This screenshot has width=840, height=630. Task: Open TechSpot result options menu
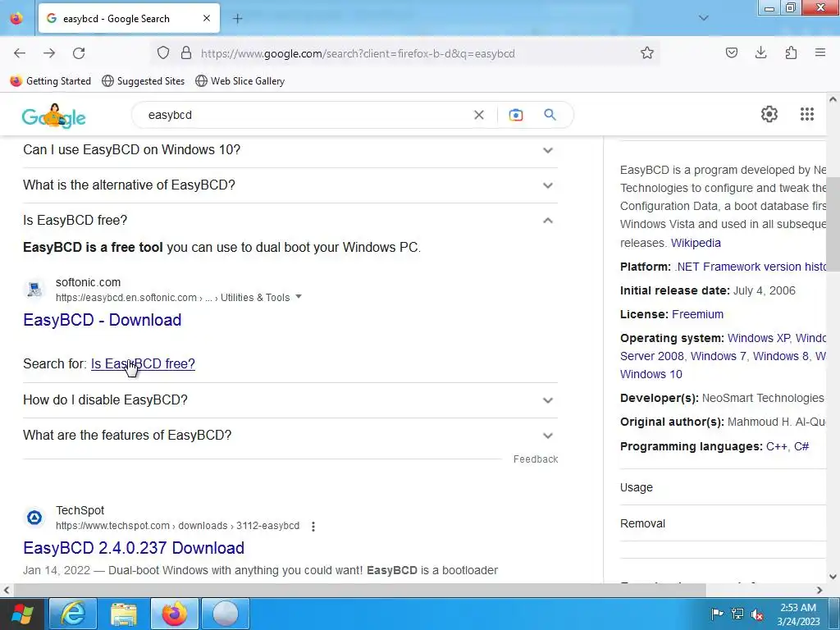(x=313, y=527)
